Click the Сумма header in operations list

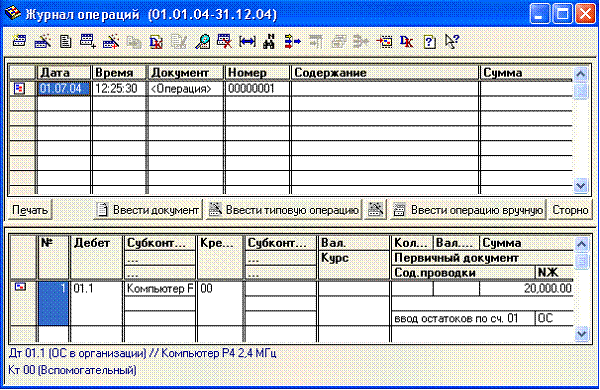click(527, 72)
